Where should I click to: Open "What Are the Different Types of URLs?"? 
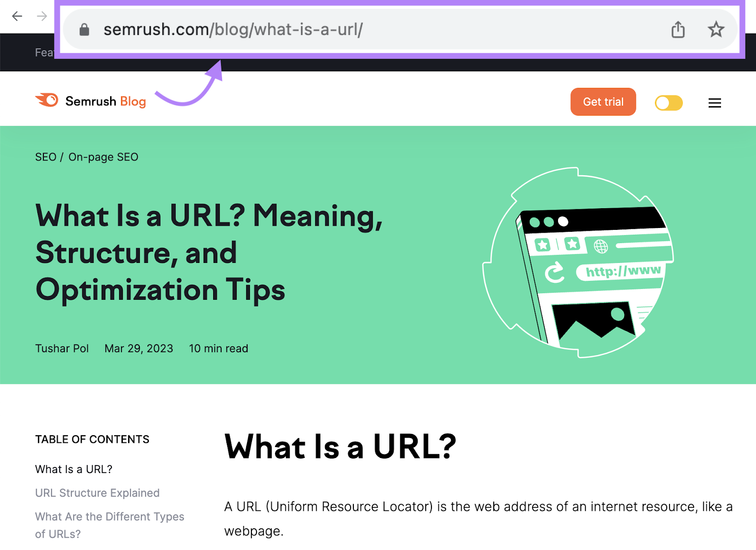[109, 516]
